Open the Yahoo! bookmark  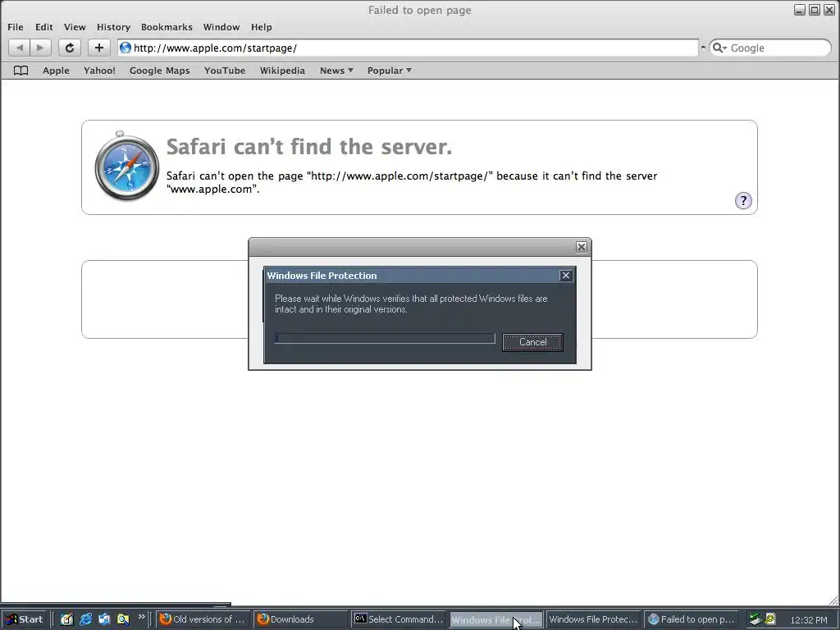(99, 71)
